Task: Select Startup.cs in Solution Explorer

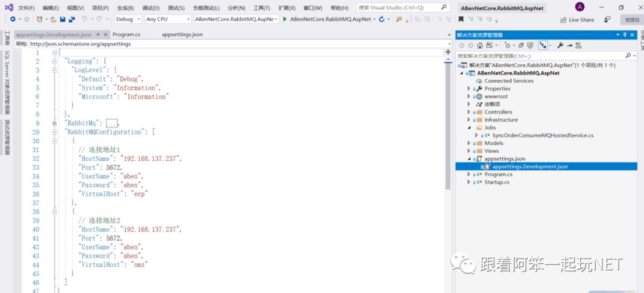Action: pyautogui.click(x=497, y=182)
